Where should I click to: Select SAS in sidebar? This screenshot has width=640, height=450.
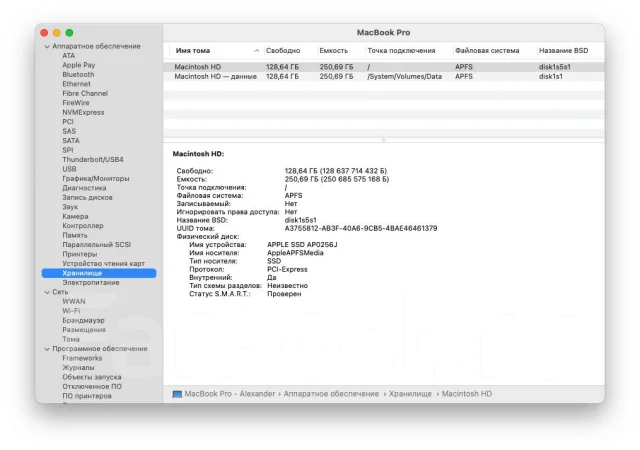69,131
